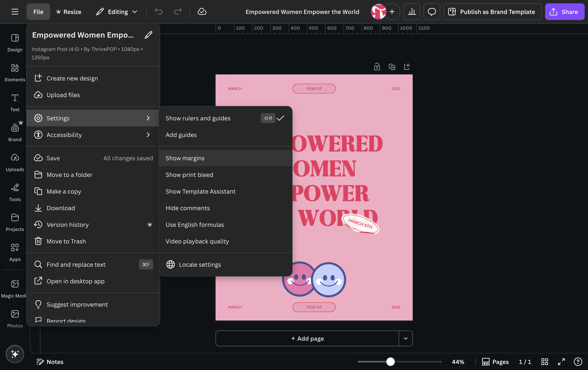Click the Undo arrow icon
588x370 pixels.
(159, 12)
